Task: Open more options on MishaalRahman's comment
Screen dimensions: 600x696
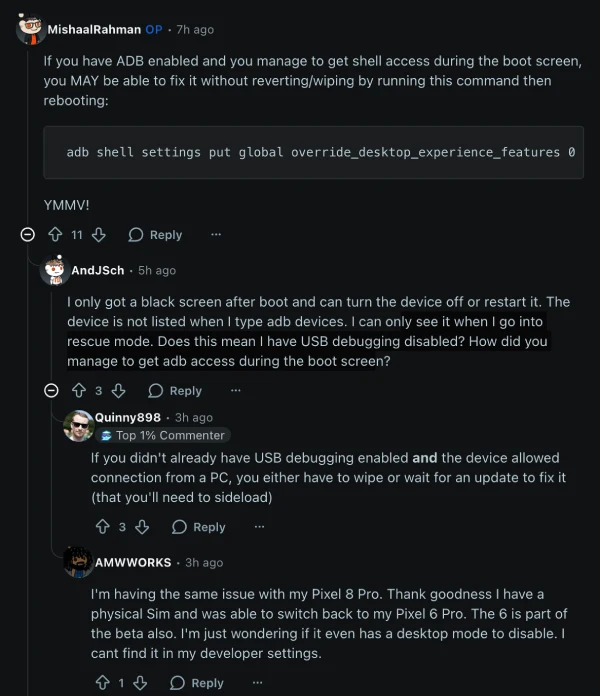Action: [x=216, y=235]
